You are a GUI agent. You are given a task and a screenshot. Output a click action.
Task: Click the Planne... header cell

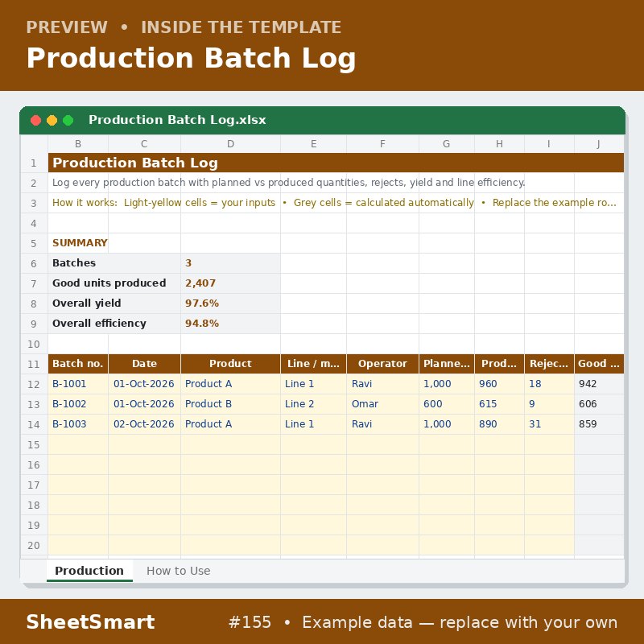click(x=447, y=364)
